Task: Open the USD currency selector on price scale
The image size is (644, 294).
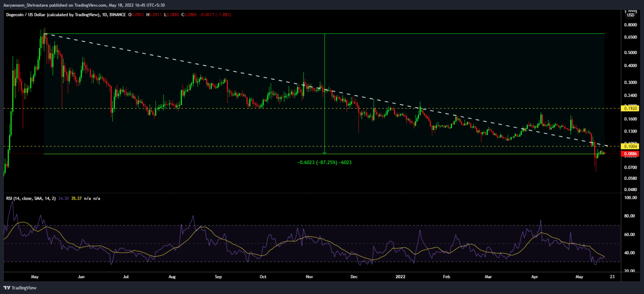Action: point(631,15)
